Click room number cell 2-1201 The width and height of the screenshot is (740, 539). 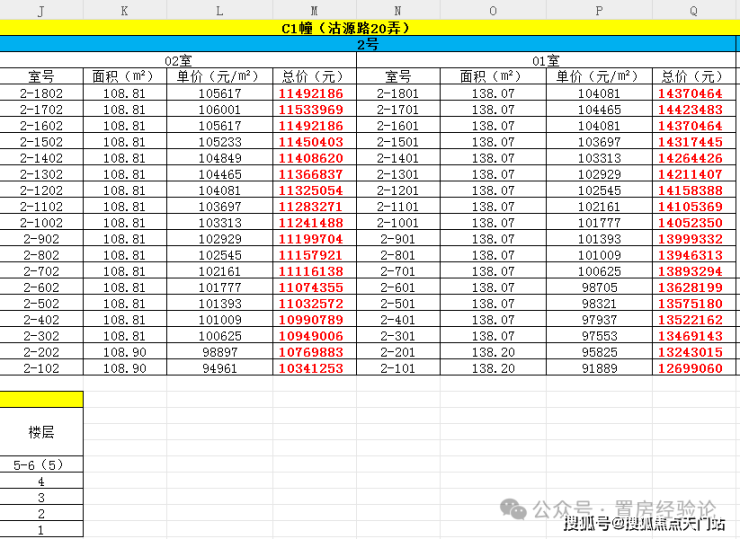coord(398,190)
